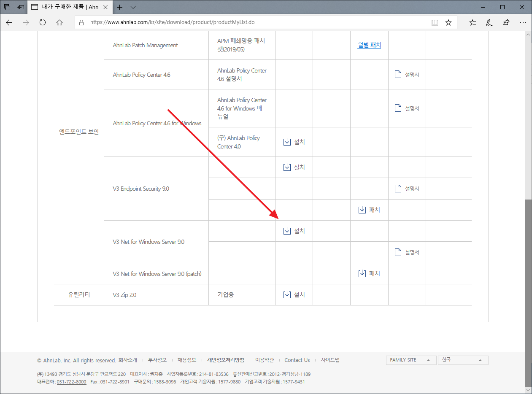Select AhnLab Policy Center 4.6 설명서 text
The height and width of the screenshot is (394, 532).
tap(242, 75)
